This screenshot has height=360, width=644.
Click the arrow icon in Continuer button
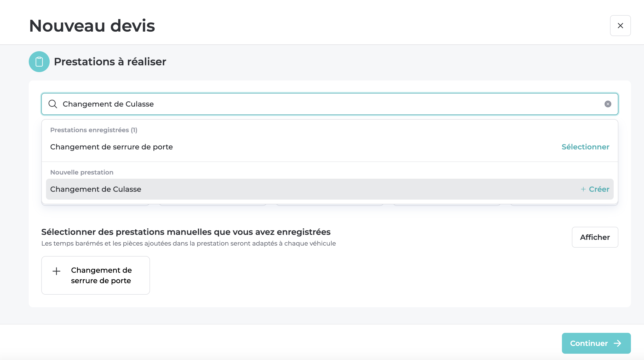pos(618,343)
